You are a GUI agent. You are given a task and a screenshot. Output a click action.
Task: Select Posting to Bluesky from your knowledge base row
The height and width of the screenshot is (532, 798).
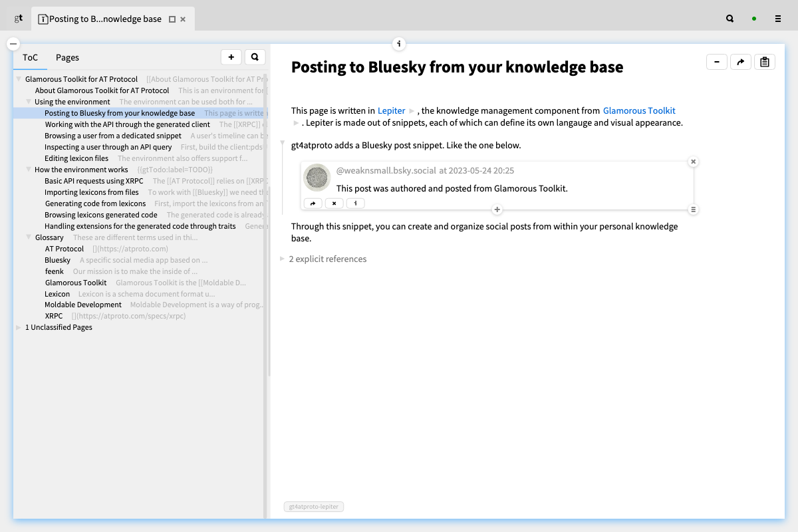point(139,113)
